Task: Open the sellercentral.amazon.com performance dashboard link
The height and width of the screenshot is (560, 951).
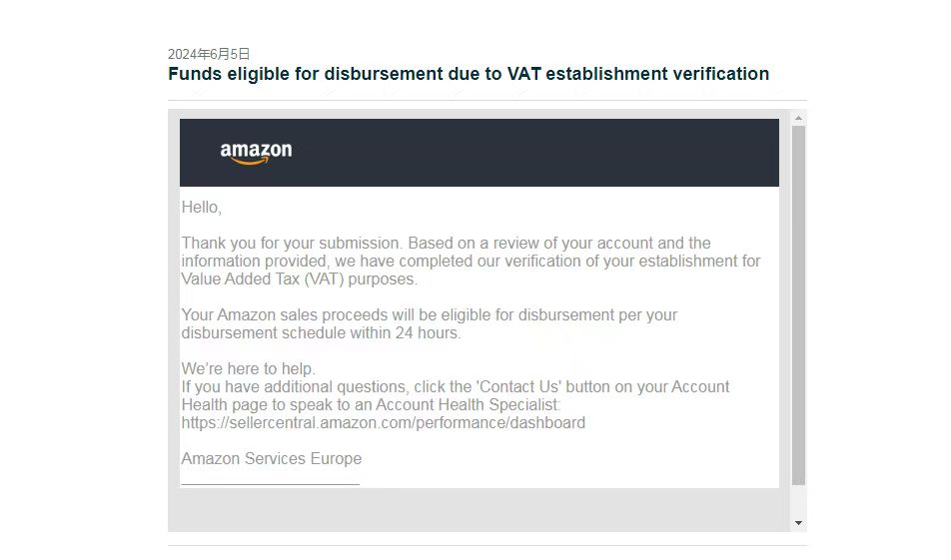Action: 384,423
